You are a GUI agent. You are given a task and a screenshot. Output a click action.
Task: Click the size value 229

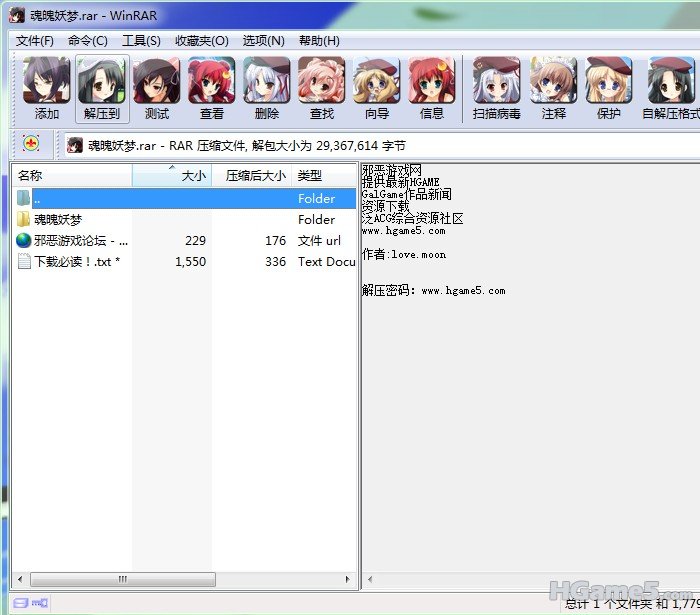(196, 241)
